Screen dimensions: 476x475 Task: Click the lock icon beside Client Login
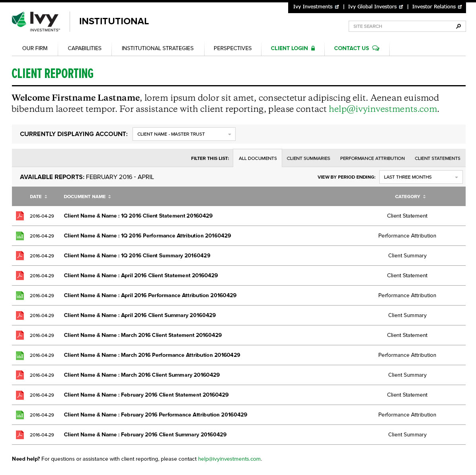click(x=313, y=48)
